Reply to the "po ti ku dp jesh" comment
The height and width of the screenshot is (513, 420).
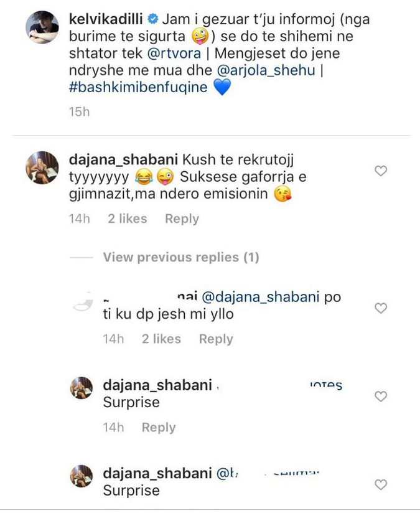coord(215,339)
